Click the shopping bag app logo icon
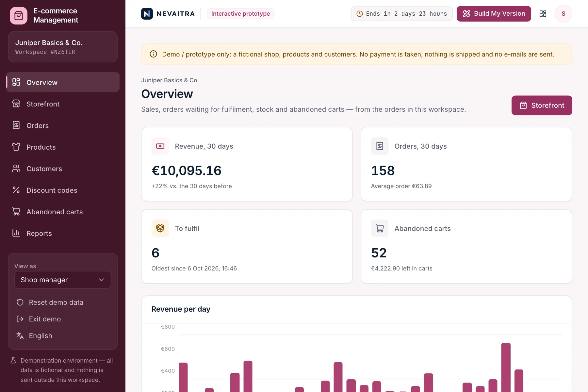The width and height of the screenshot is (588, 392). [x=19, y=15]
